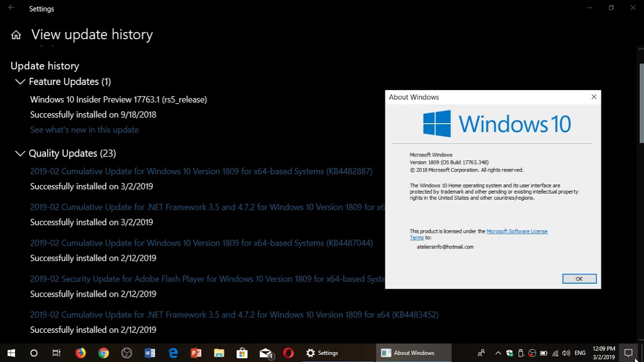Click the Settings window scrollbar thumb
Image resolution: width=644 pixels, height=362 pixels.
click(641, 103)
